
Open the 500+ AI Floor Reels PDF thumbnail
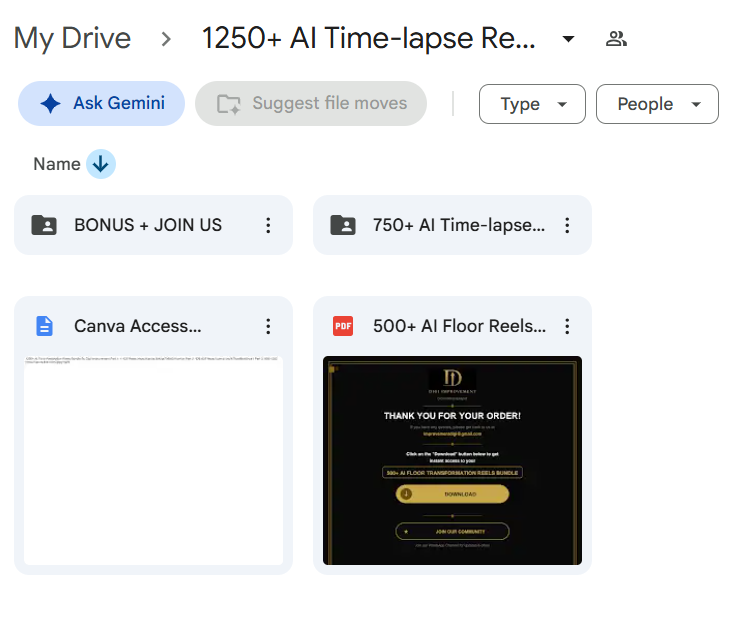pyautogui.click(x=452, y=460)
